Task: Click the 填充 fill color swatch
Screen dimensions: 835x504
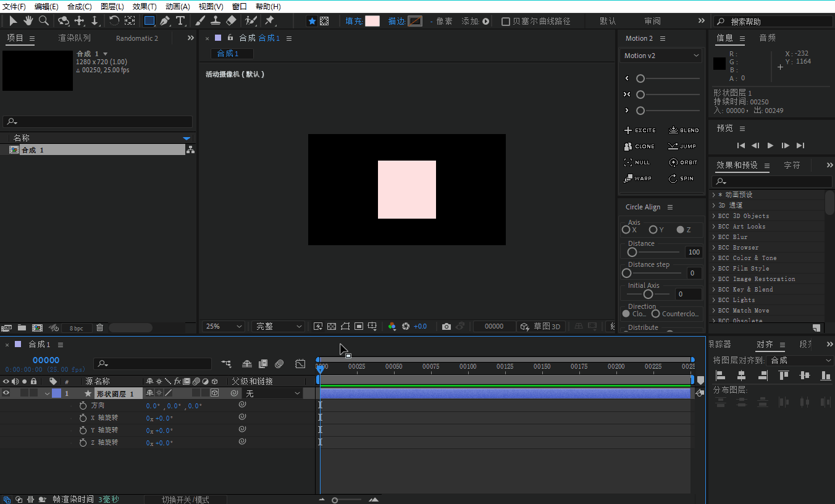Action: (x=372, y=21)
